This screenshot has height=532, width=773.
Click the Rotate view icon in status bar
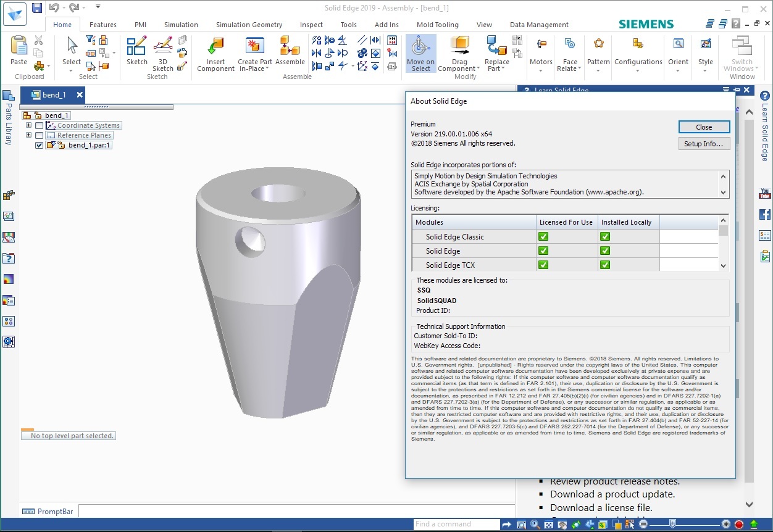point(576,525)
